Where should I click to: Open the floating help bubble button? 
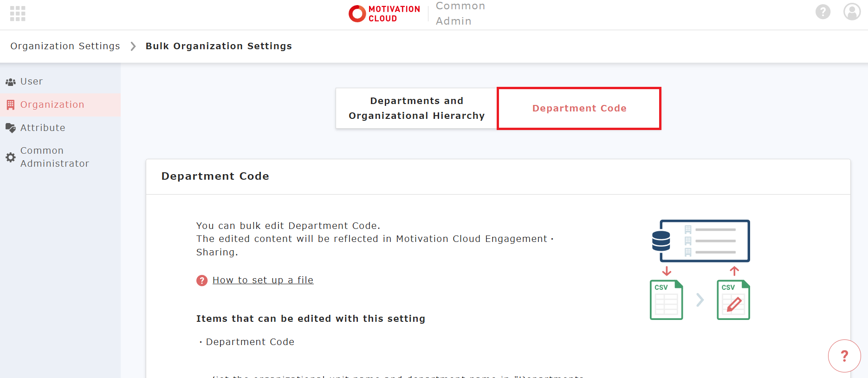844,356
